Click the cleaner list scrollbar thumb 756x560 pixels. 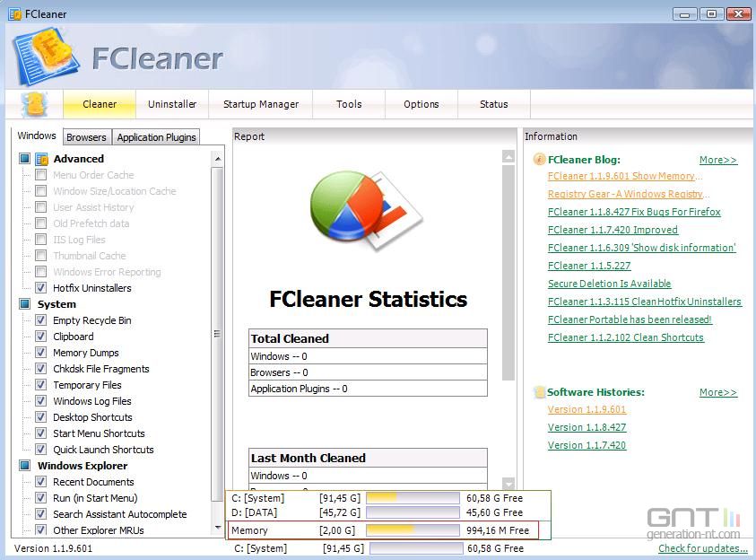pyautogui.click(x=217, y=334)
